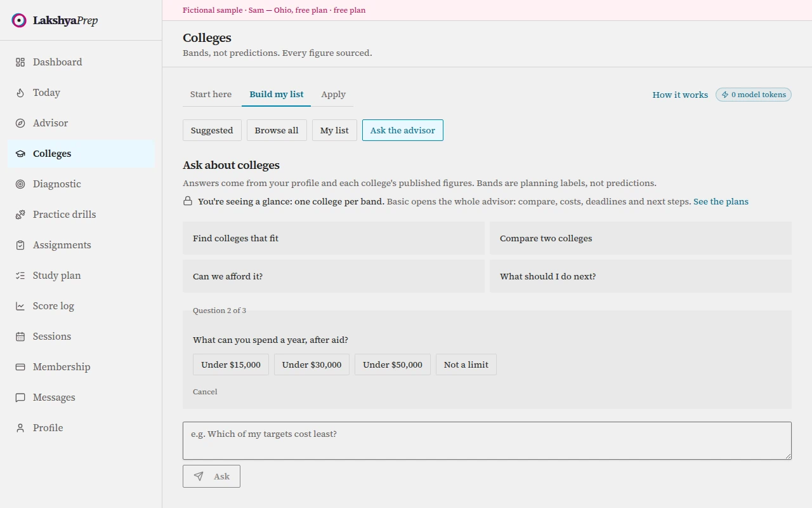The image size is (812, 508).
Task: Select the Ask the advisor button
Action: click(x=403, y=130)
